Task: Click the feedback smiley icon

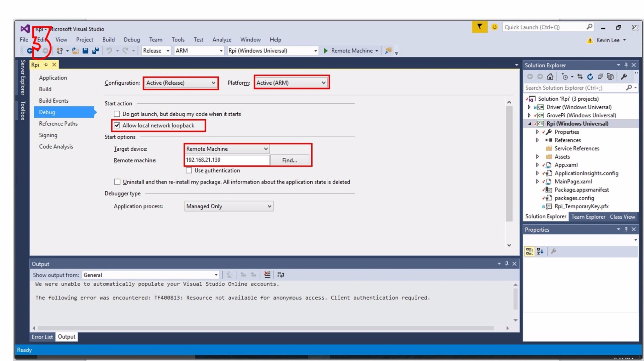Action: [x=495, y=27]
